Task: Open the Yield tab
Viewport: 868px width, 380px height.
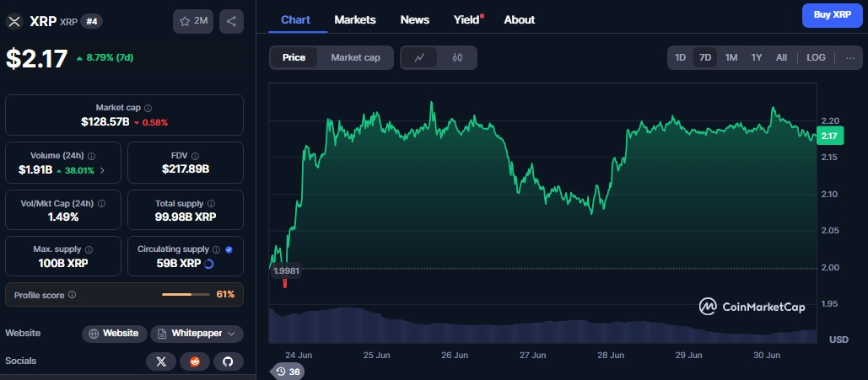Action: tap(468, 20)
